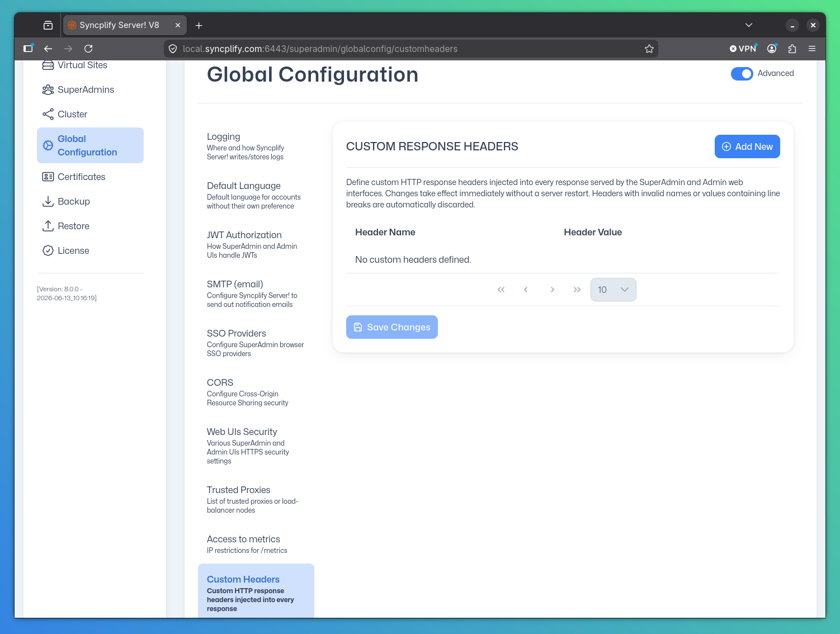Open Backup in the sidebar
Viewport: 840px width, 634px height.
point(90,201)
